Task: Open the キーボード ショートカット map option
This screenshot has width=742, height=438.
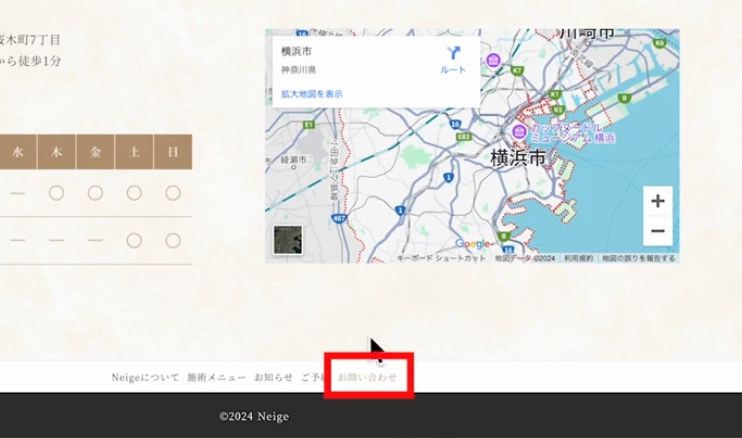Action: (441, 258)
